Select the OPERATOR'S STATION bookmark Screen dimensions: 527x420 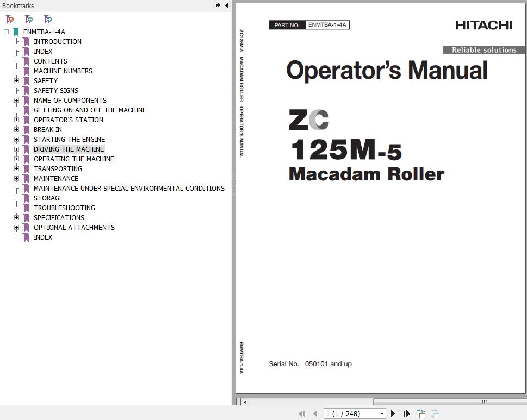pos(68,120)
